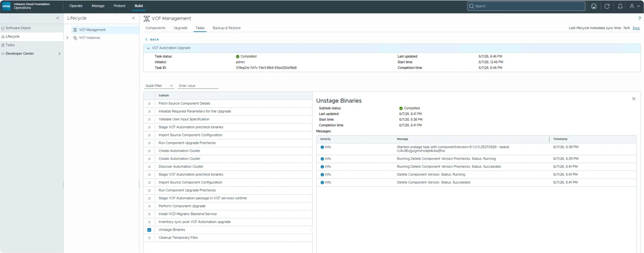The height and width of the screenshot is (253, 644).
Task: Click the Info icon on 6:39 PM message
Action: click(x=322, y=159)
